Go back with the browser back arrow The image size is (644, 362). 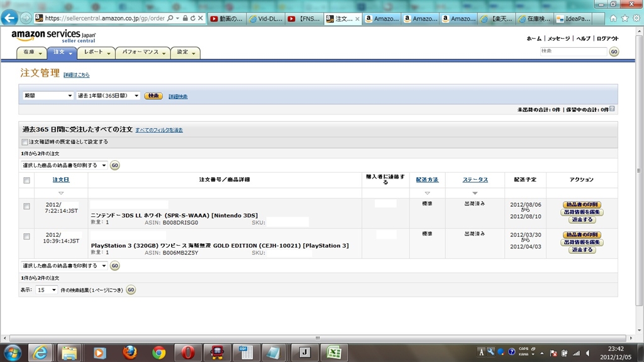(9, 18)
